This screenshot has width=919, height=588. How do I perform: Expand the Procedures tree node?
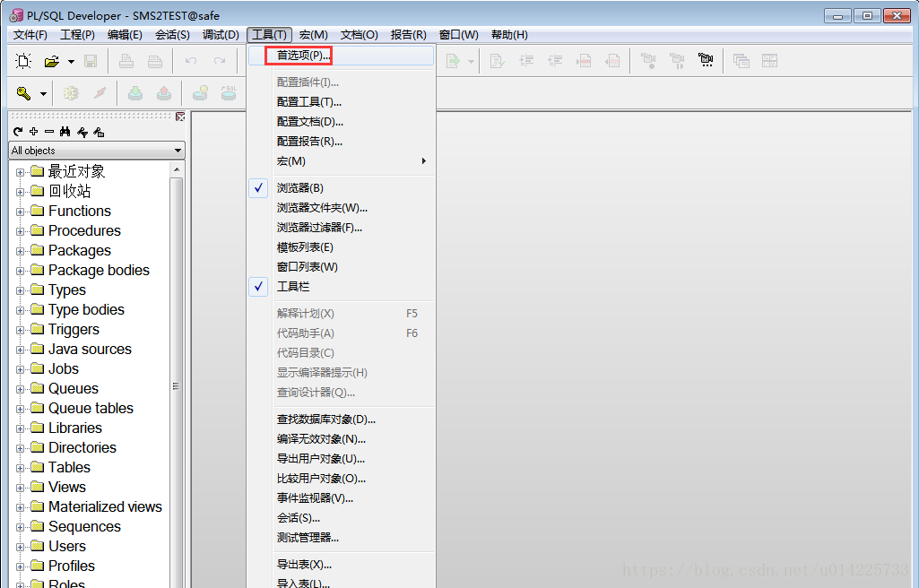click(20, 231)
